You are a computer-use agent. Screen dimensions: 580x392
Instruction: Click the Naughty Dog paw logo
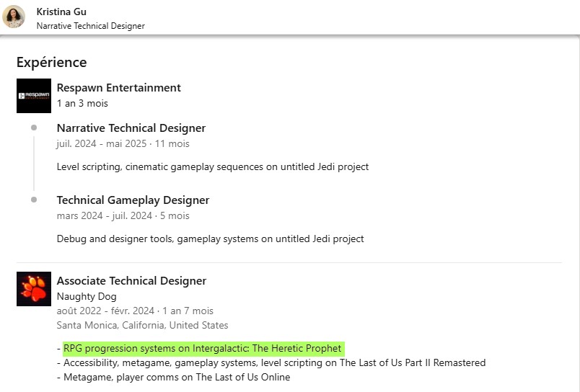[34, 289]
